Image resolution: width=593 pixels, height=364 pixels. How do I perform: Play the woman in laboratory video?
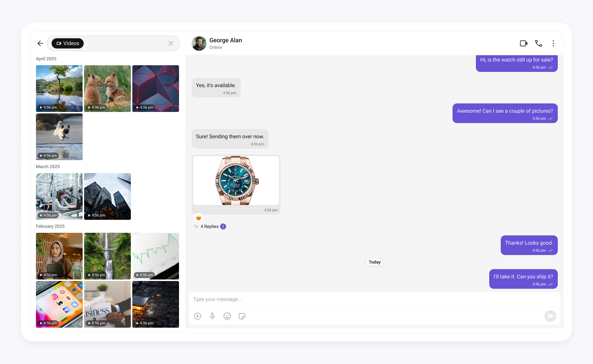click(59, 196)
